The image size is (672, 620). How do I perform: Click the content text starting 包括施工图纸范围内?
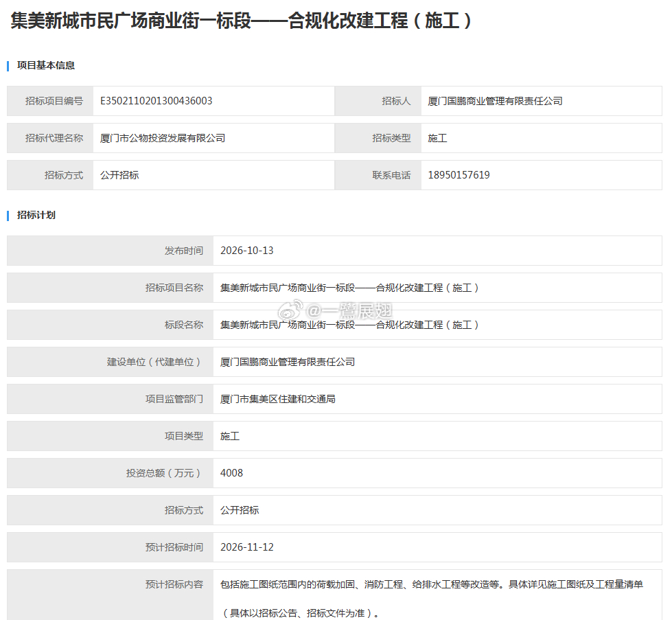tap(432, 584)
